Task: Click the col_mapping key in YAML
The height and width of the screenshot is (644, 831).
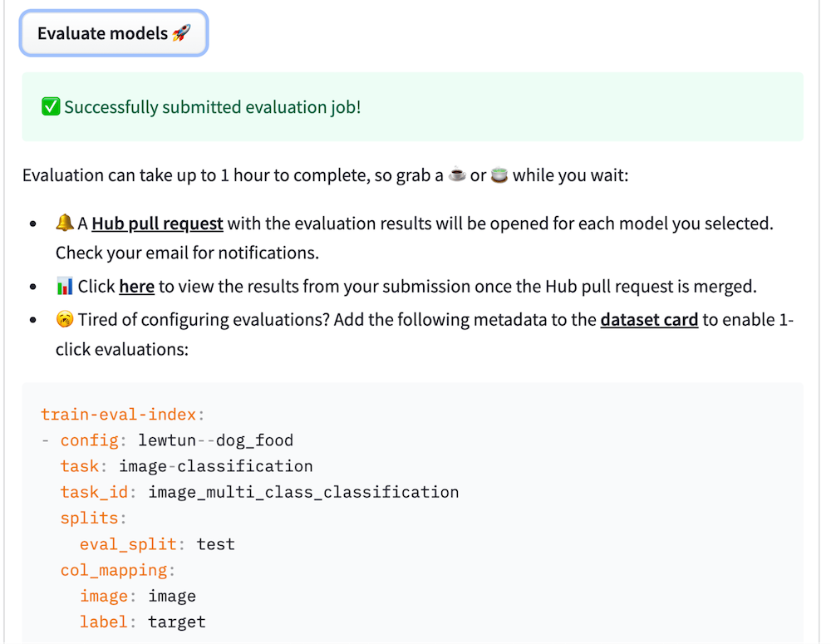Action: [x=116, y=570]
